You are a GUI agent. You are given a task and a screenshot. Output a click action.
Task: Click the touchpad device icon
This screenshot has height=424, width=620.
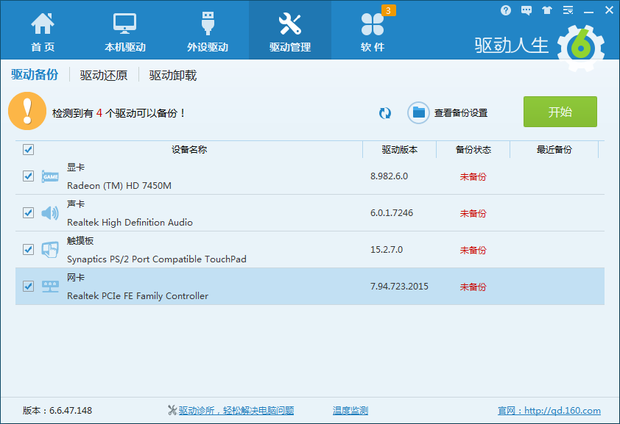point(50,250)
